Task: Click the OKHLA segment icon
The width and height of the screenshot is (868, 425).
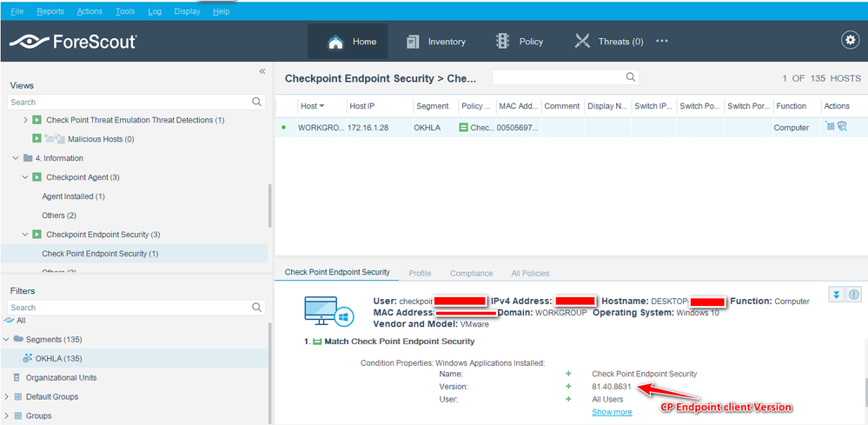Action: (x=27, y=358)
